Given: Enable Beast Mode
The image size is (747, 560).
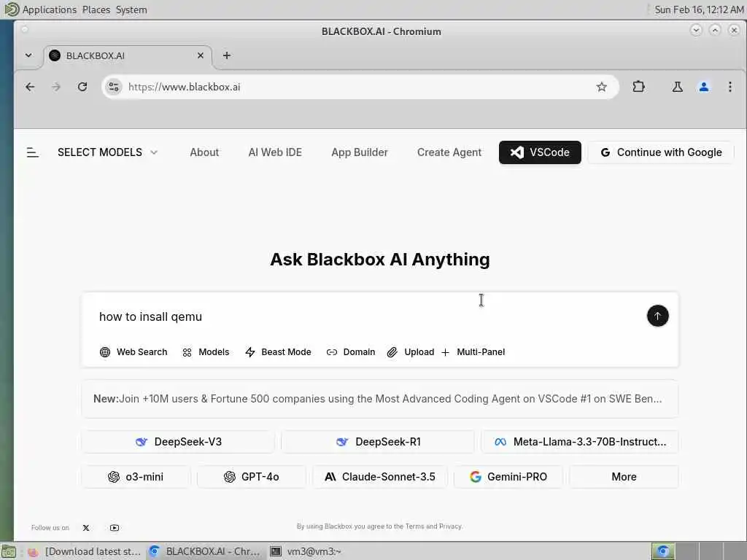Looking at the screenshot, I should [278, 352].
